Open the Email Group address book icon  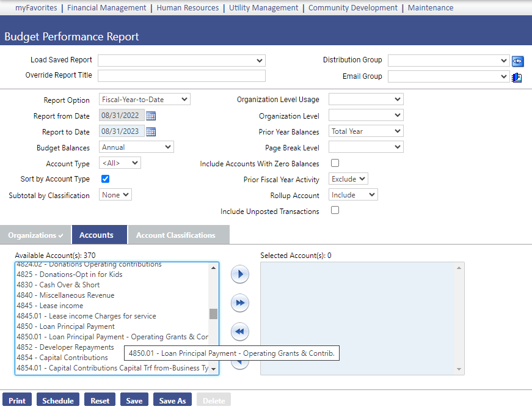(x=517, y=78)
